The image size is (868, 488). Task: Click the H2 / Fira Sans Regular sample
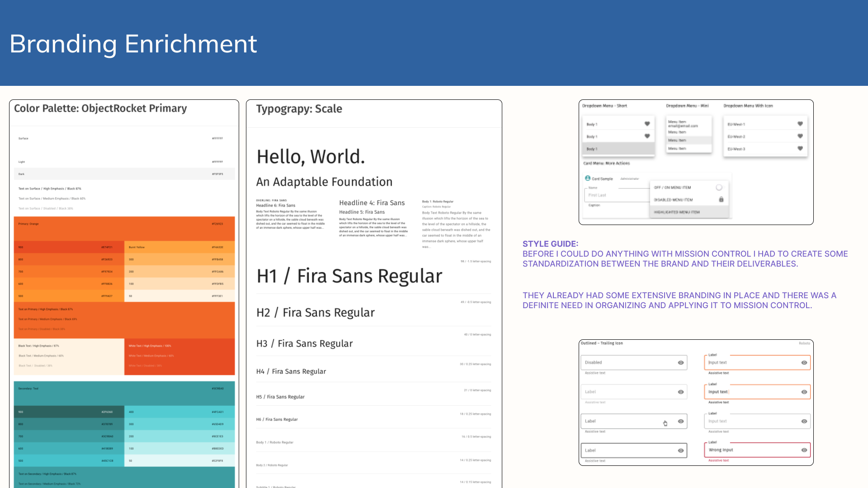click(x=316, y=313)
